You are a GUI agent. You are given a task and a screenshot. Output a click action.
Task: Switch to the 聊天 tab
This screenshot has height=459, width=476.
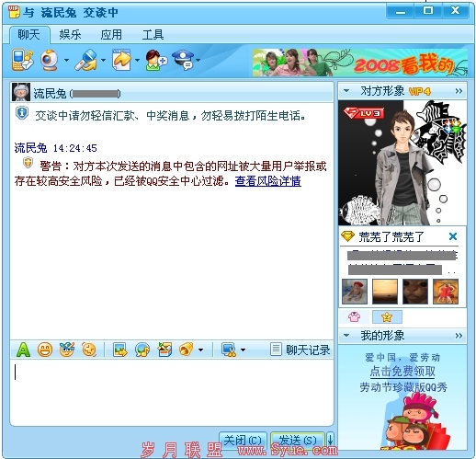point(29,34)
